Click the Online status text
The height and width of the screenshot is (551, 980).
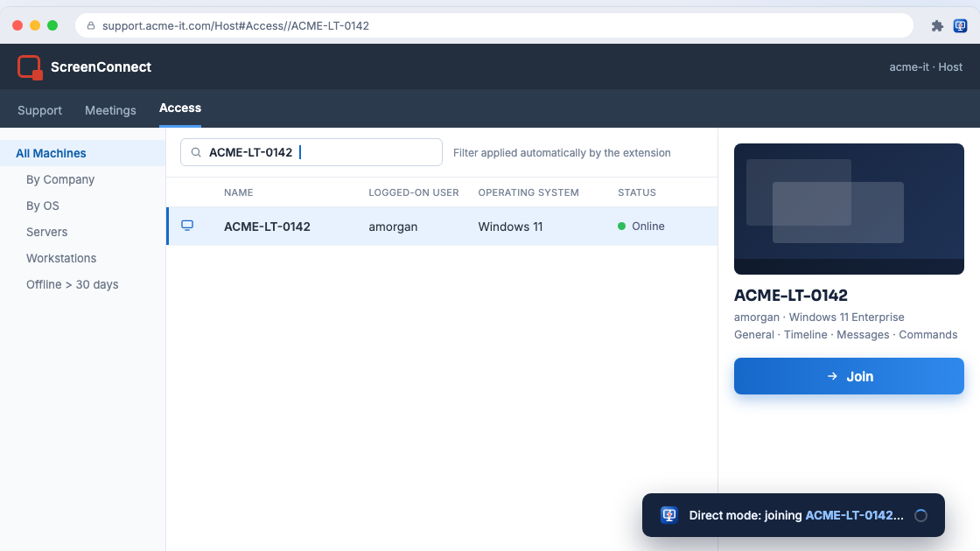(647, 227)
